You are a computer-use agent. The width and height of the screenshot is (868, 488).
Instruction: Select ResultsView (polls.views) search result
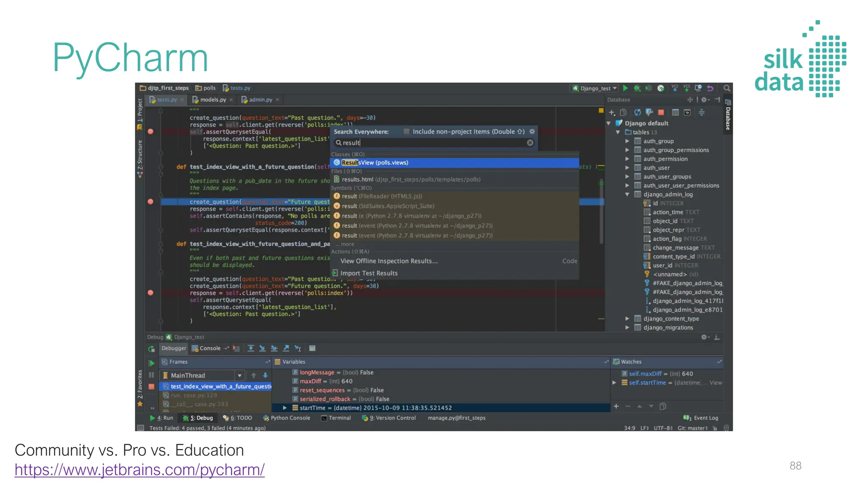454,163
